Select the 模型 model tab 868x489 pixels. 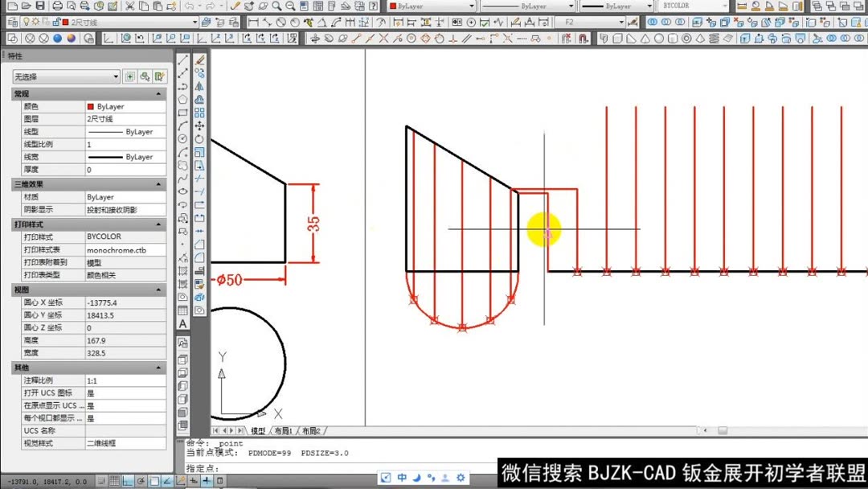(259, 430)
